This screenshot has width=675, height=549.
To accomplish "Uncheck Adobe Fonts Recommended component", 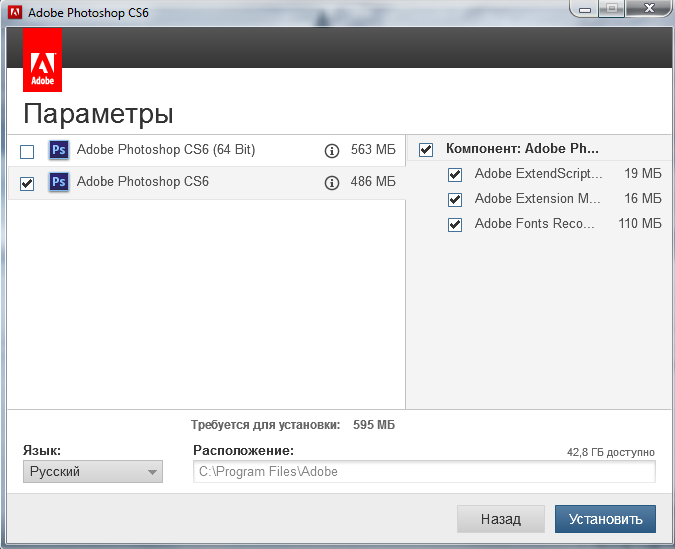I will point(455,224).
